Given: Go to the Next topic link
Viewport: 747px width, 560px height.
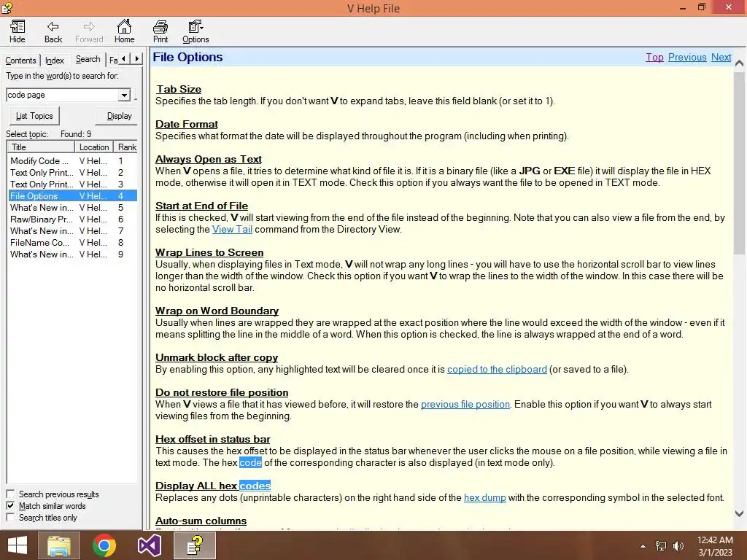Looking at the screenshot, I should (721, 57).
